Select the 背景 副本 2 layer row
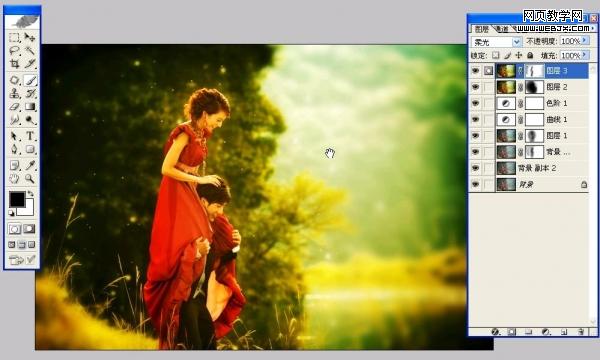 529,168
